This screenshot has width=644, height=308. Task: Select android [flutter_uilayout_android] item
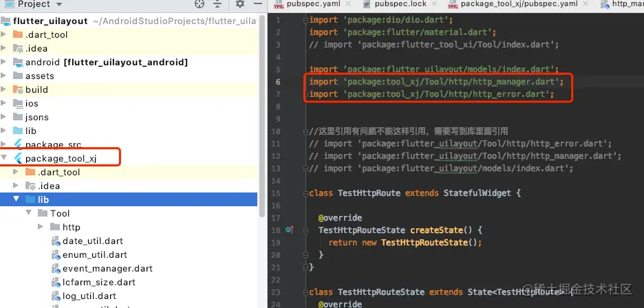point(107,62)
